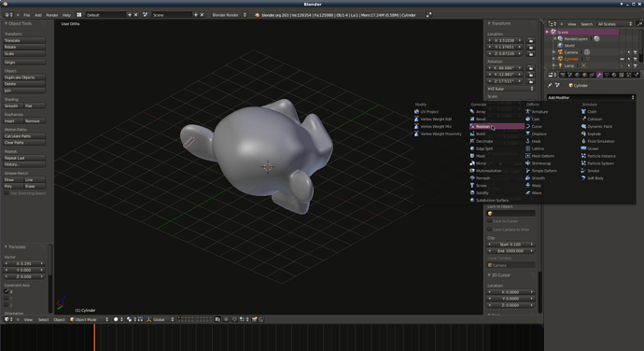Click the orange timeline frame marker
Image resolution: width=644 pixels, height=351 pixels.
click(x=94, y=337)
